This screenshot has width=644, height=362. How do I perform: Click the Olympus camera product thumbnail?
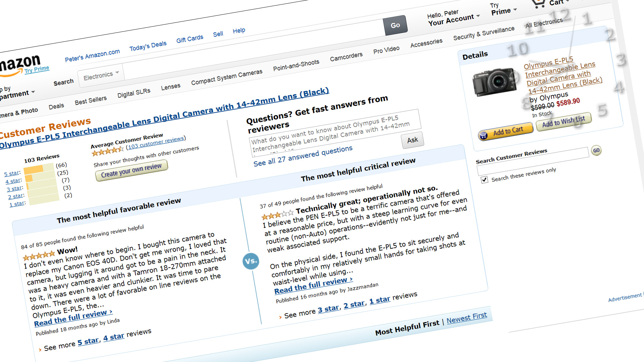pyautogui.click(x=495, y=82)
